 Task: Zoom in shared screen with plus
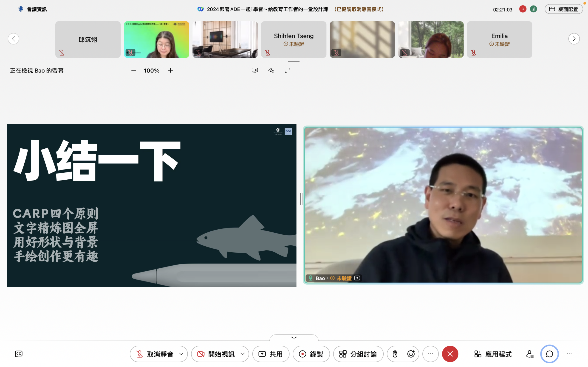point(171,70)
